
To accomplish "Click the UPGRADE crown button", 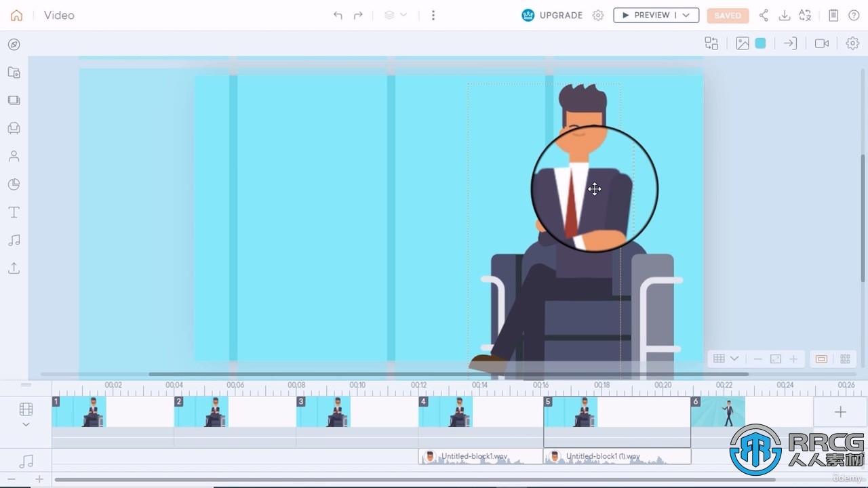I will pos(552,15).
